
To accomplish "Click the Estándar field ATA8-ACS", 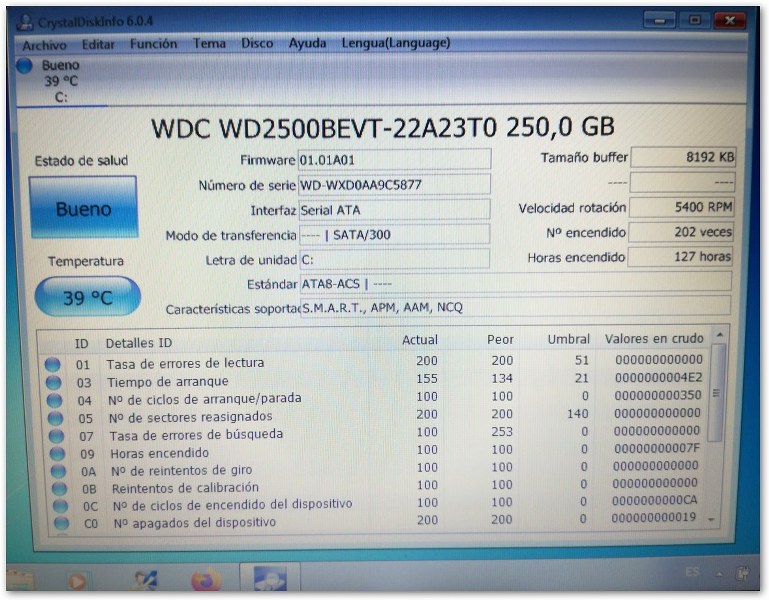I will [515, 283].
